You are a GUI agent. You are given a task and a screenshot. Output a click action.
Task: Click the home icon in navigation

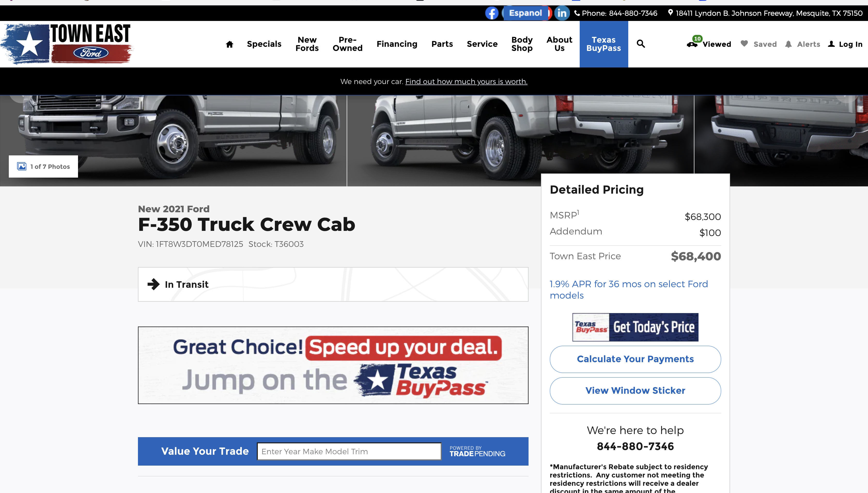point(229,44)
